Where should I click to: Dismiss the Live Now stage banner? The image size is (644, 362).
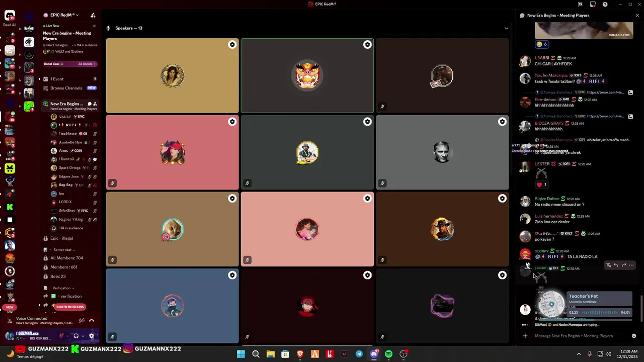point(94,26)
